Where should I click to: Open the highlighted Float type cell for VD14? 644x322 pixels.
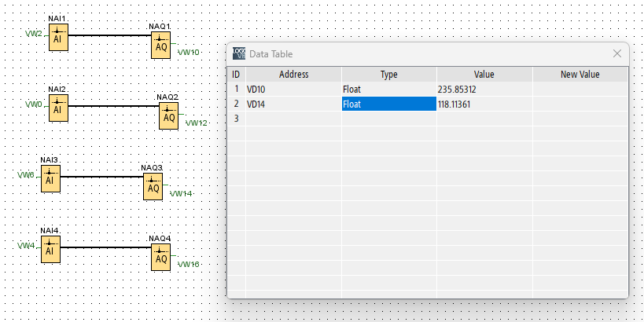tap(389, 104)
